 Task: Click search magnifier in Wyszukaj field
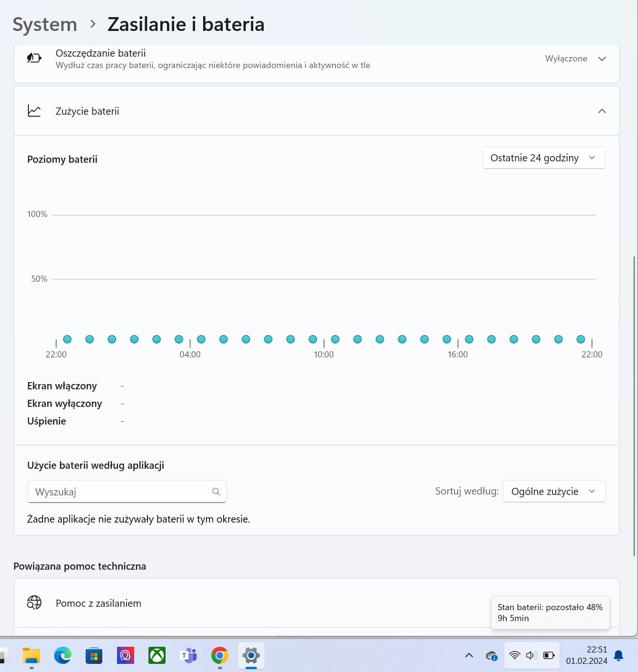tap(216, 492)
